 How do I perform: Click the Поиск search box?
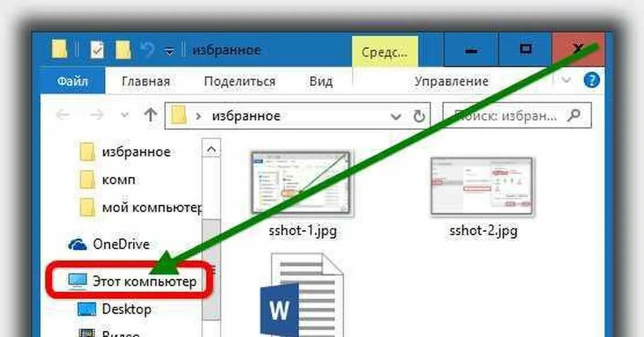pyautogui.click(x=516, y=115)
